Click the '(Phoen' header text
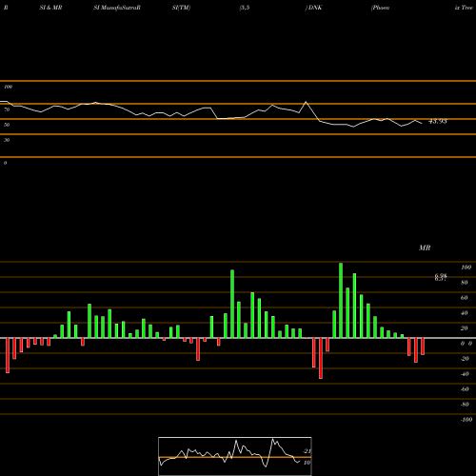This screenshot has height=476, width=476. tap(380, 8)
